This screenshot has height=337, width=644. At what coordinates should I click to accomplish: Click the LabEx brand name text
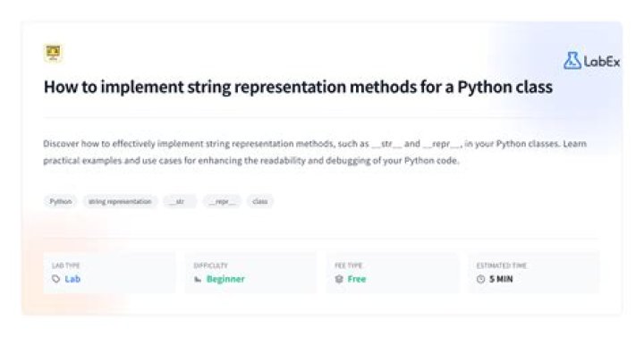[602, 62]
